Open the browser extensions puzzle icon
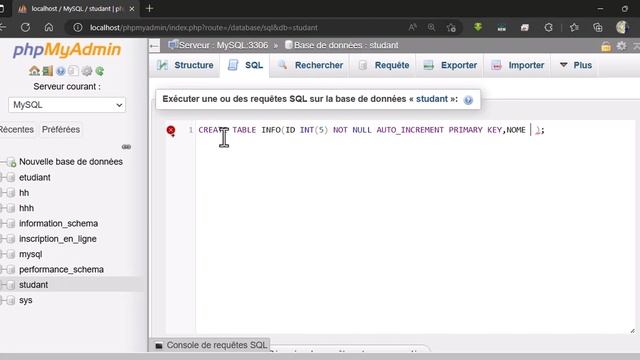Image resolution: width=640 pixels, height=360 pixels. (x=548, y=27)
